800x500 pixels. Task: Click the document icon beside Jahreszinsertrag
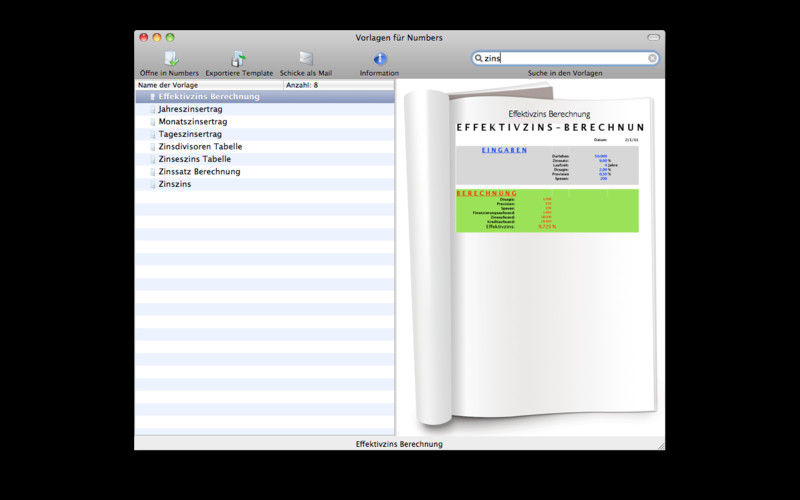[x=152, y=109]
